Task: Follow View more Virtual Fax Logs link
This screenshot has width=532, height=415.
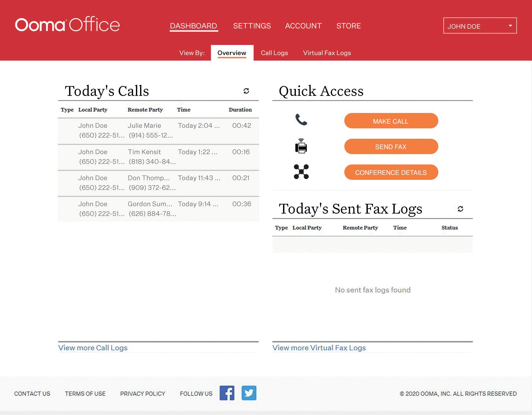Action: (319, 348)
